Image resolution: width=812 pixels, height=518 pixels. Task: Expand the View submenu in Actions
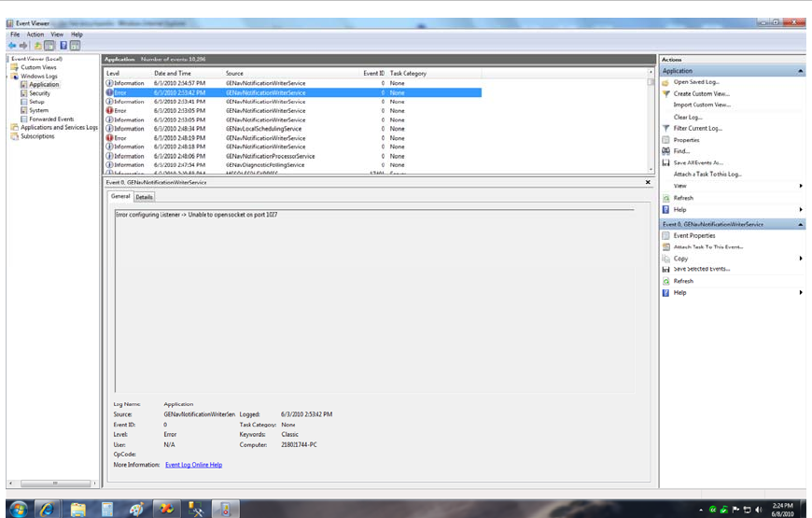tap(801, 186)
